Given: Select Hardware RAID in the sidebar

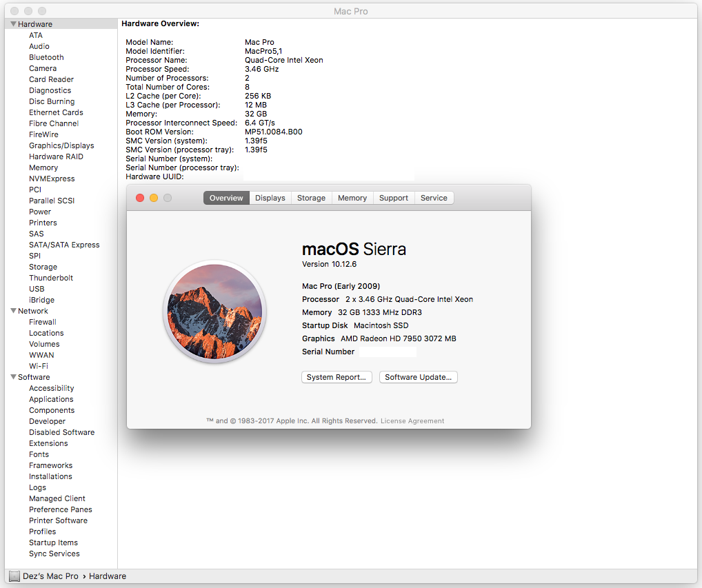Looking at the screenshot, I should 56,156.
